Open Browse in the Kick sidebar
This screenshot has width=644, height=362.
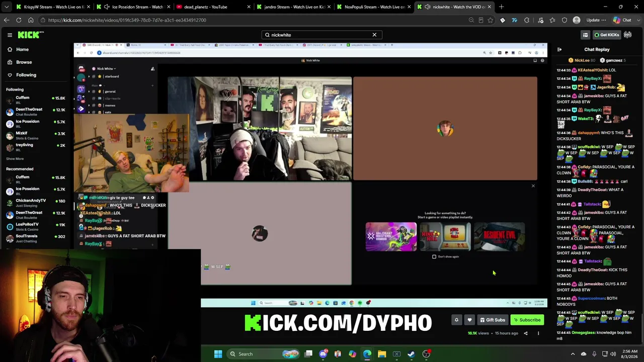24,62
